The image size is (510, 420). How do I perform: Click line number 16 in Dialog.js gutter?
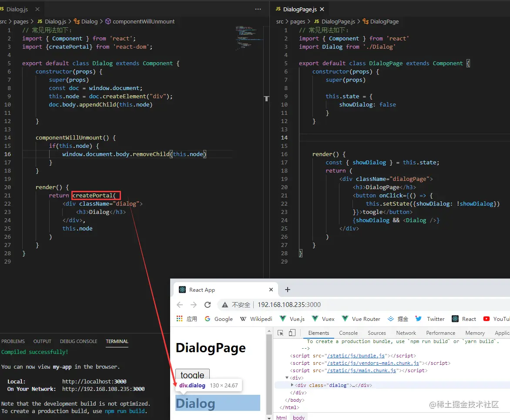click(x=7, y=154)
